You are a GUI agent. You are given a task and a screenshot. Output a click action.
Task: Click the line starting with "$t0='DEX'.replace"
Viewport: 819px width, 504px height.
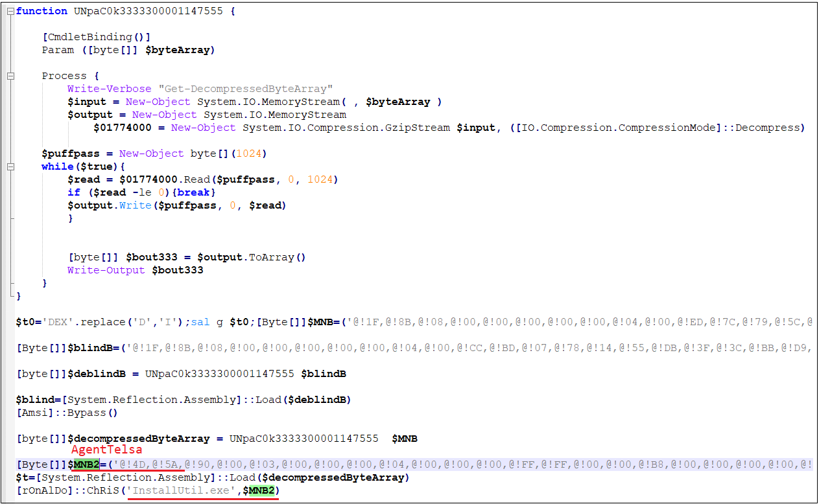415,322
